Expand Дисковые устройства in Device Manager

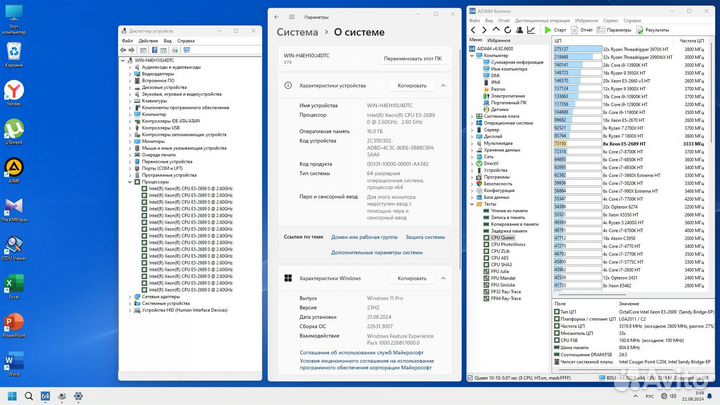tap(130, 87)
